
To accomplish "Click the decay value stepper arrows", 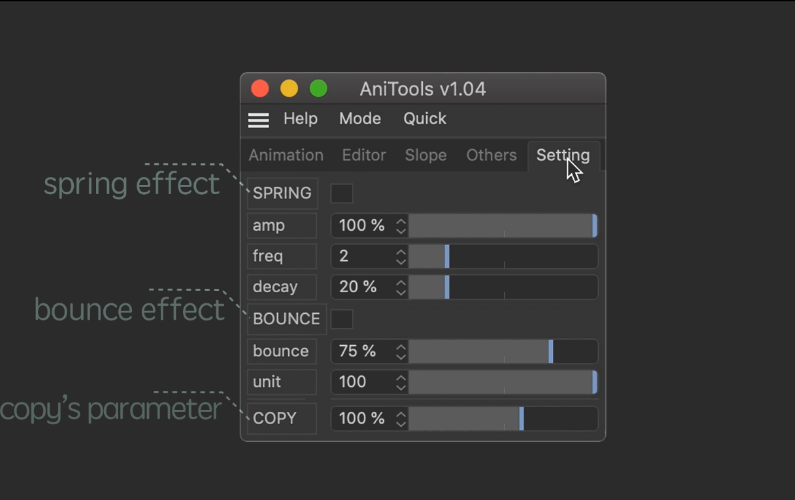I will tap(401, 288).
